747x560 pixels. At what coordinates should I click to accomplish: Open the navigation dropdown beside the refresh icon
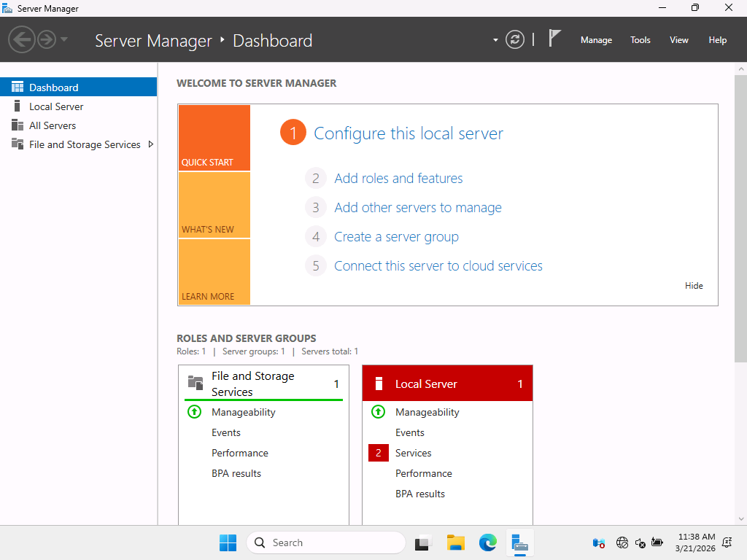tap(495, 42)
